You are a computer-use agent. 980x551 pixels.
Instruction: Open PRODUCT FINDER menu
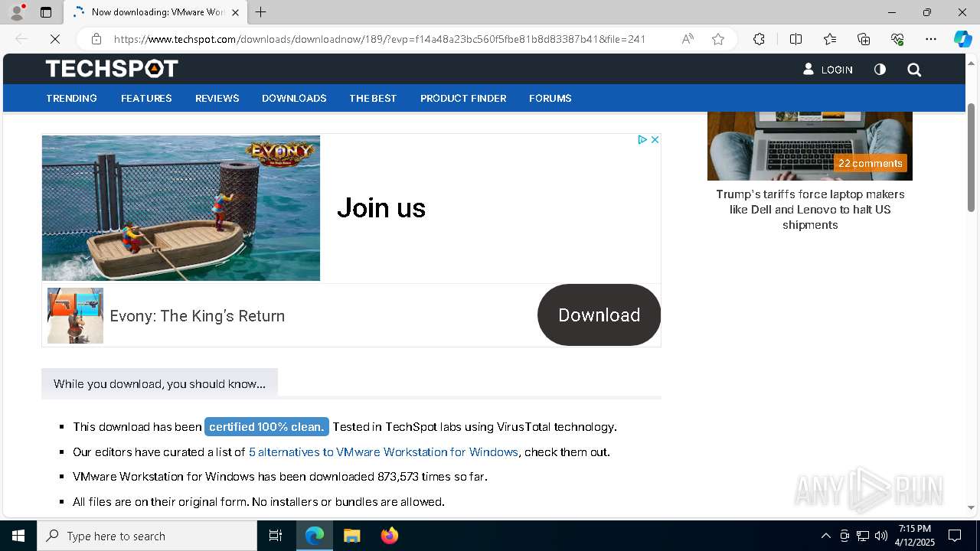point(463,98)
